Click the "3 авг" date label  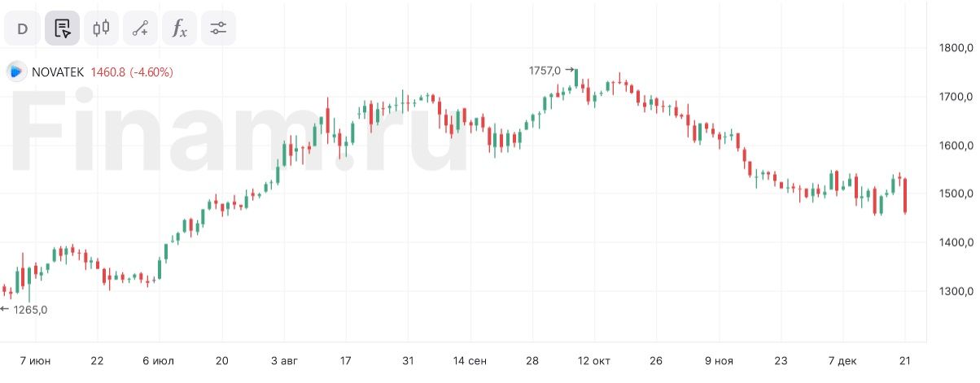click(283, 360)
